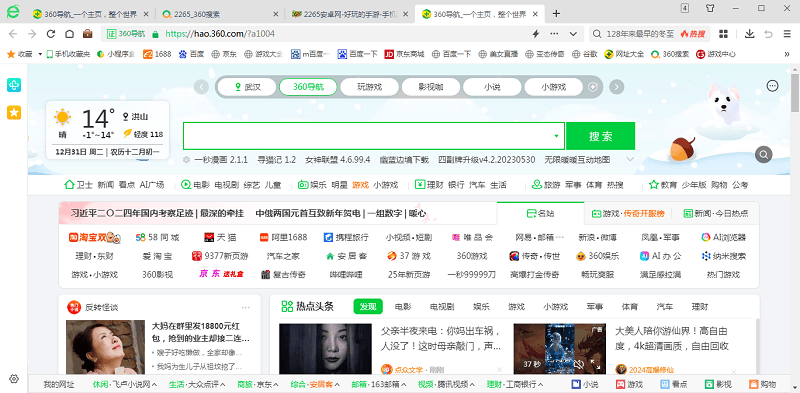Screen dimensions: 800x393
Task: Open search box suggestion dropdown arrow
Action: [x=556, y=136]
